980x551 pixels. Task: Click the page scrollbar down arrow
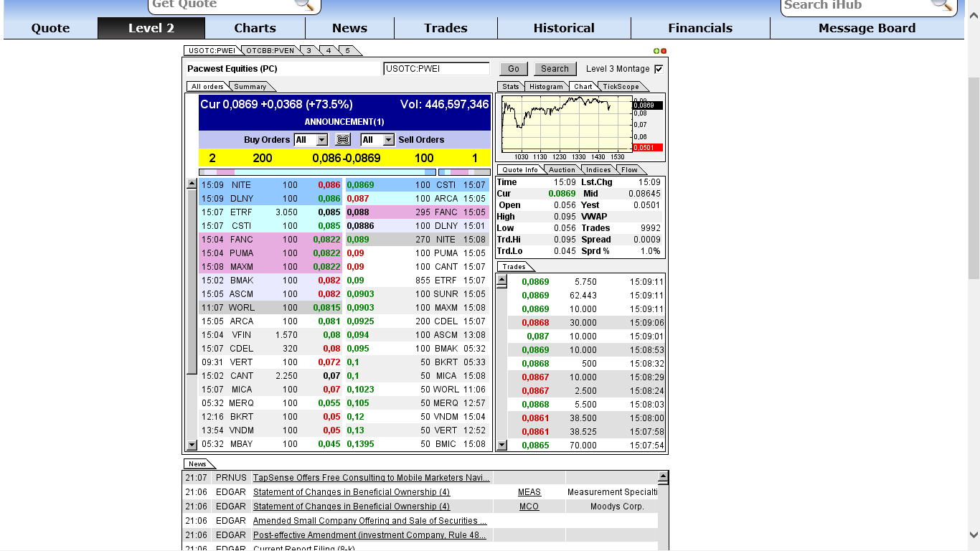(x=974, y=534)
